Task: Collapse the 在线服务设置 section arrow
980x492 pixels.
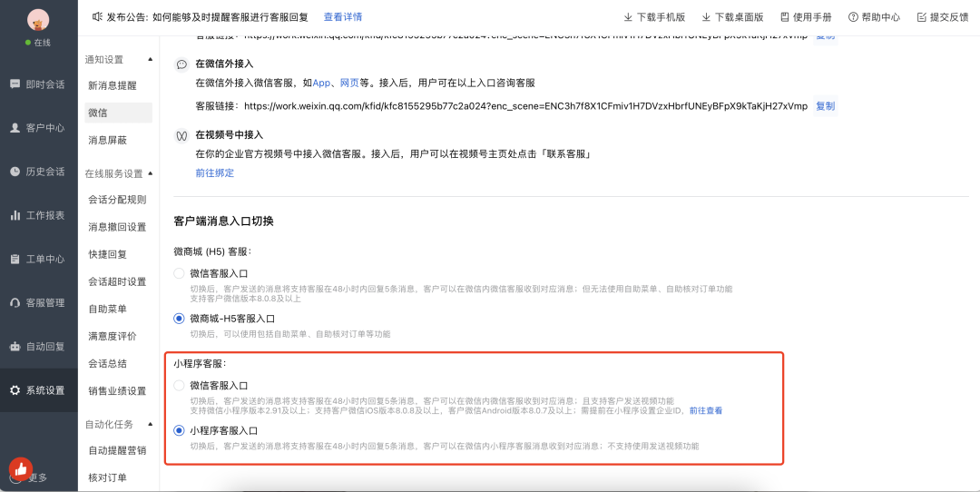Action: point(150,173)
